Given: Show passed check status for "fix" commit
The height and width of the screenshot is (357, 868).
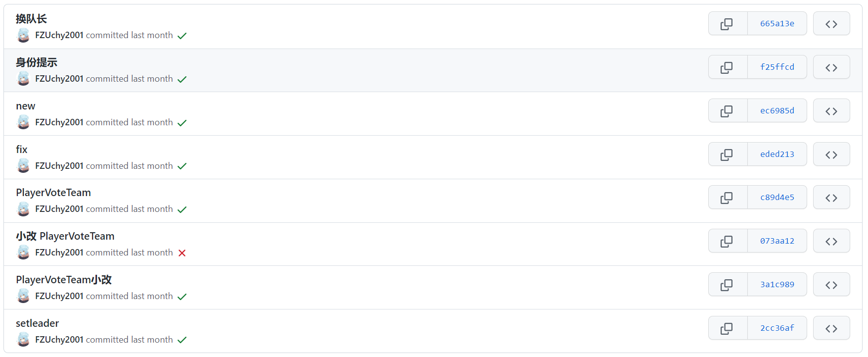Looking at the screenshot, I should 182,166.
